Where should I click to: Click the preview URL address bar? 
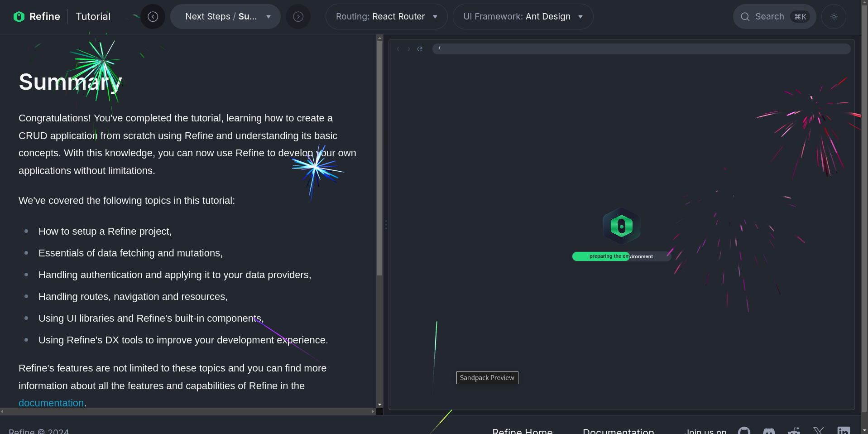[641, 49]
